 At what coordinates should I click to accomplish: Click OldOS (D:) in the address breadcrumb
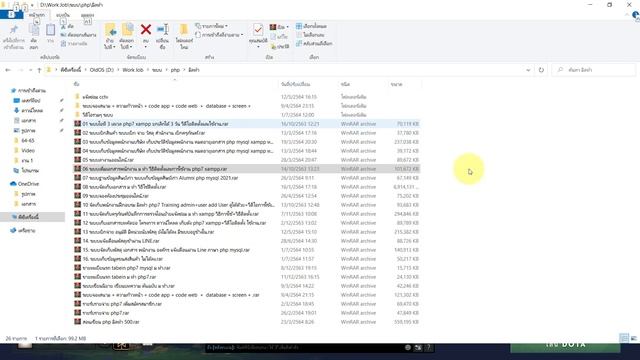point(102,70)
